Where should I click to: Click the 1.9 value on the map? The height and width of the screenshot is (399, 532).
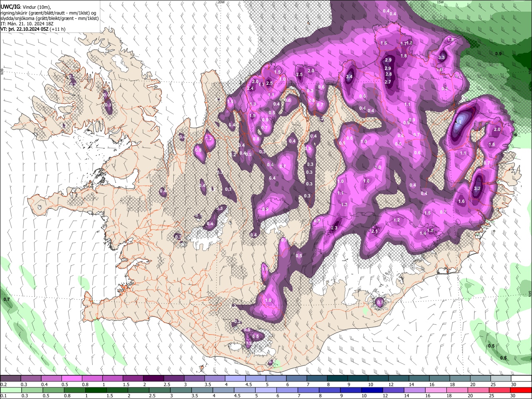click(252, 116)
